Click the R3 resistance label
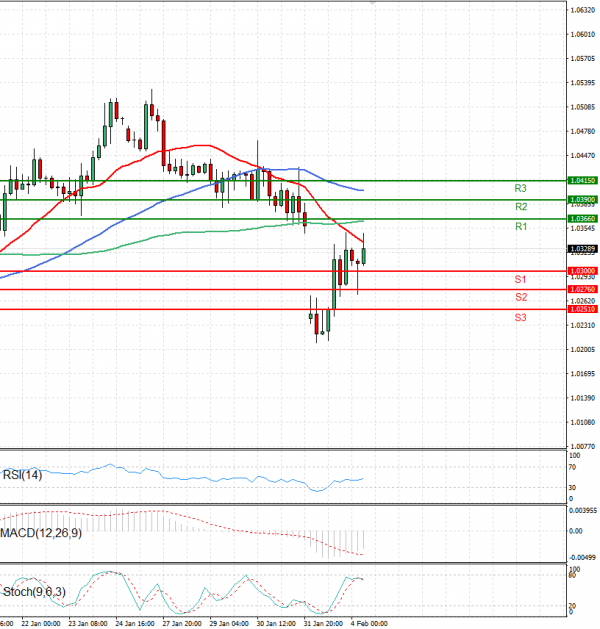Viewport: 600px width, 629px height. pyautogui.click(x=520, y=188)
